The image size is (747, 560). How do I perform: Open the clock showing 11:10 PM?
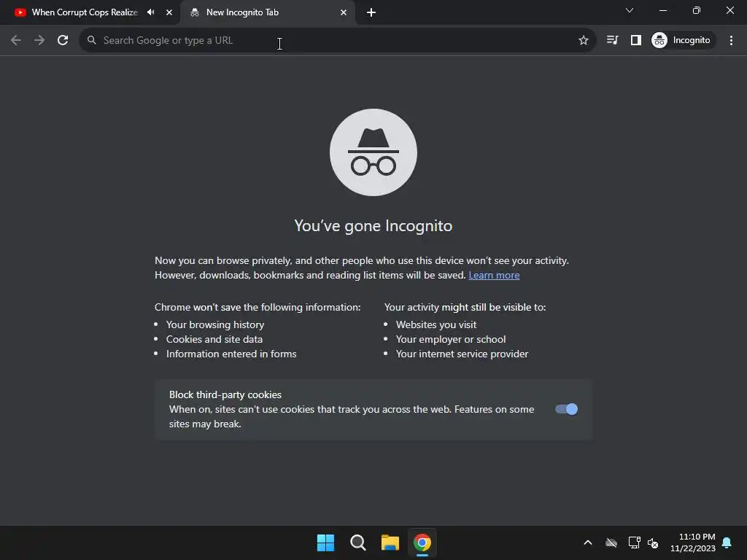693,542
